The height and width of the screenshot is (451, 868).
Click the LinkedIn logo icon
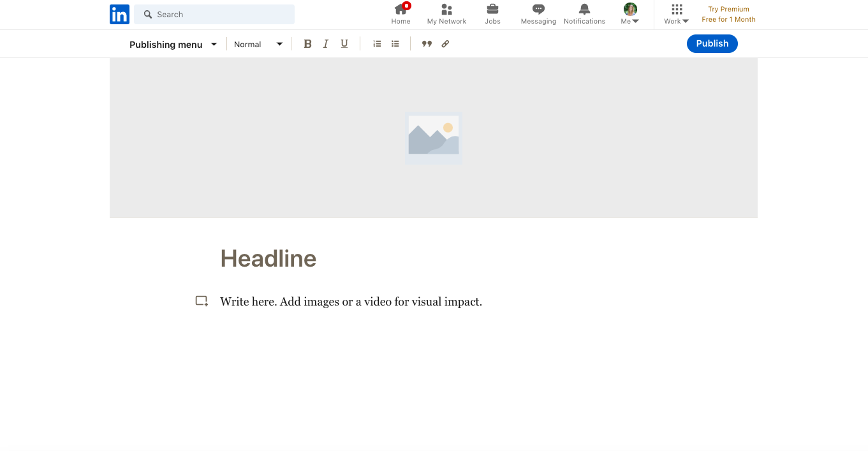[119, 14]
